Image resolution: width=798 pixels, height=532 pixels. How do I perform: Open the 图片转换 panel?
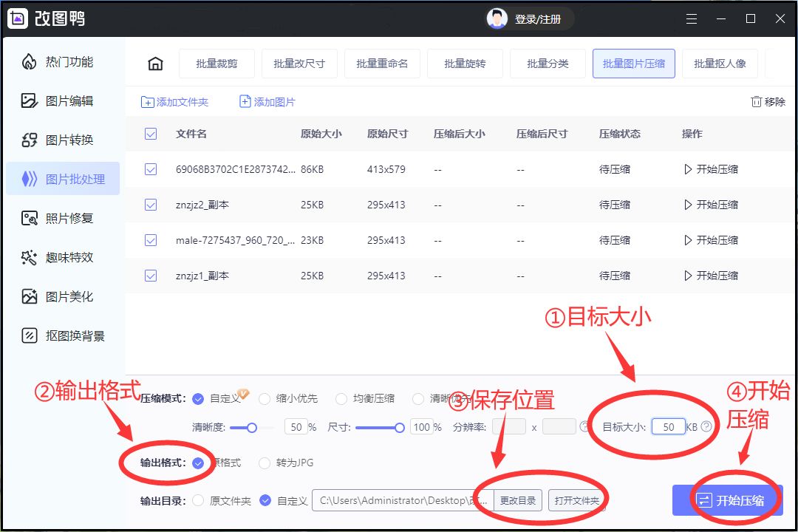click(63, 139)
